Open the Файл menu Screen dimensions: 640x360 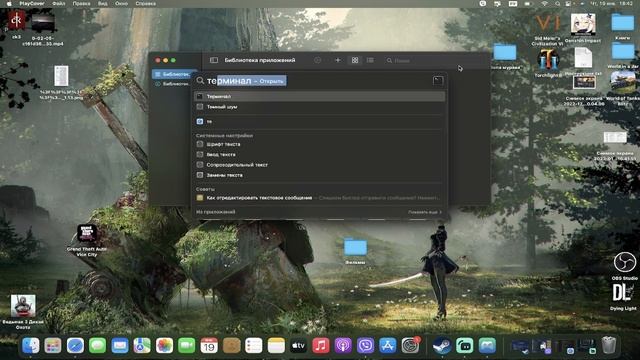point(59,4)
